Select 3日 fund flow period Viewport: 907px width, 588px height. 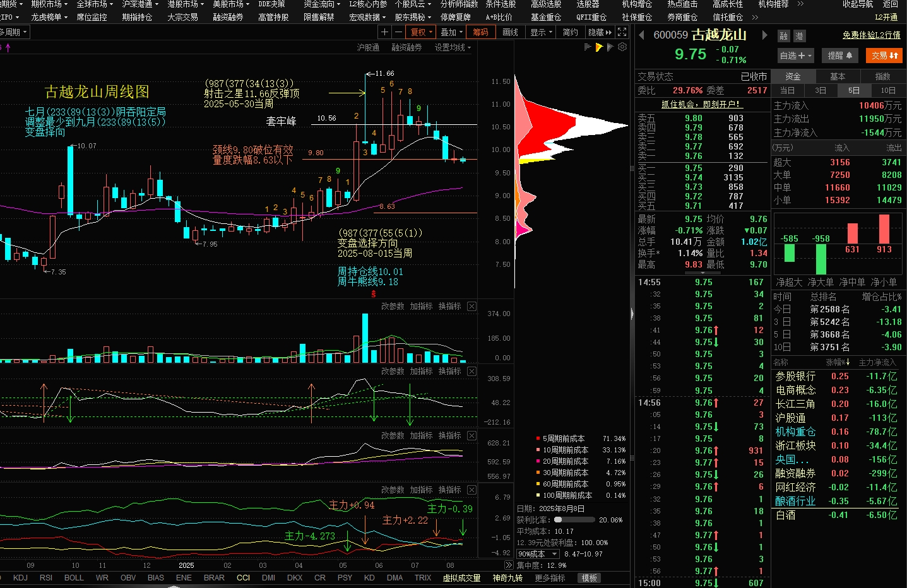tap(821, 90)
